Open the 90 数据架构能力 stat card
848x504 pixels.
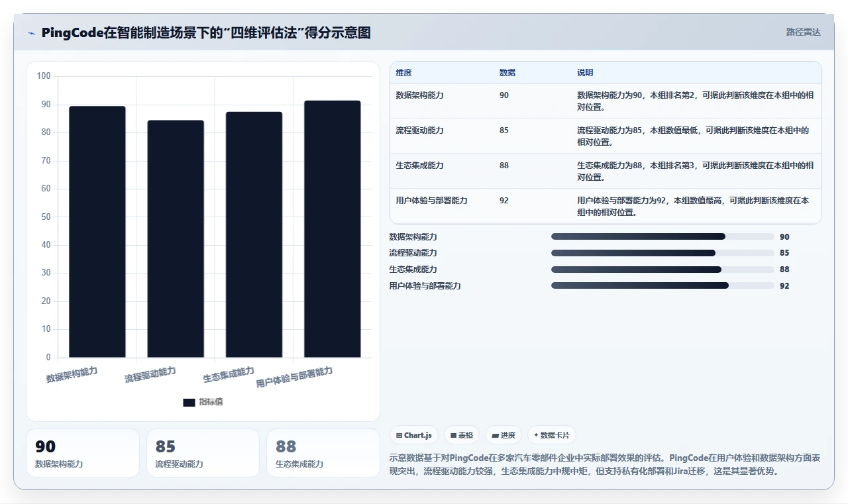(83, 453)
